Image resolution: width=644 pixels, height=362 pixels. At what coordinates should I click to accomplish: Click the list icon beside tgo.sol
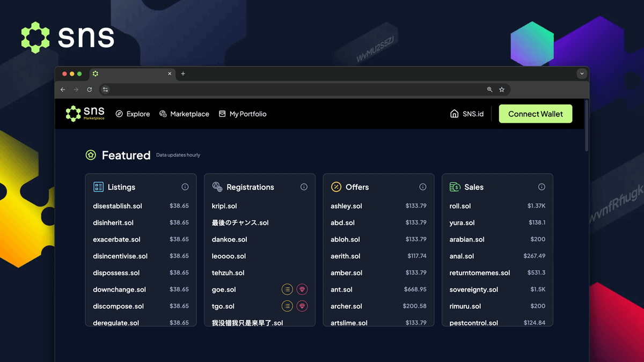[x=287, y=306]
